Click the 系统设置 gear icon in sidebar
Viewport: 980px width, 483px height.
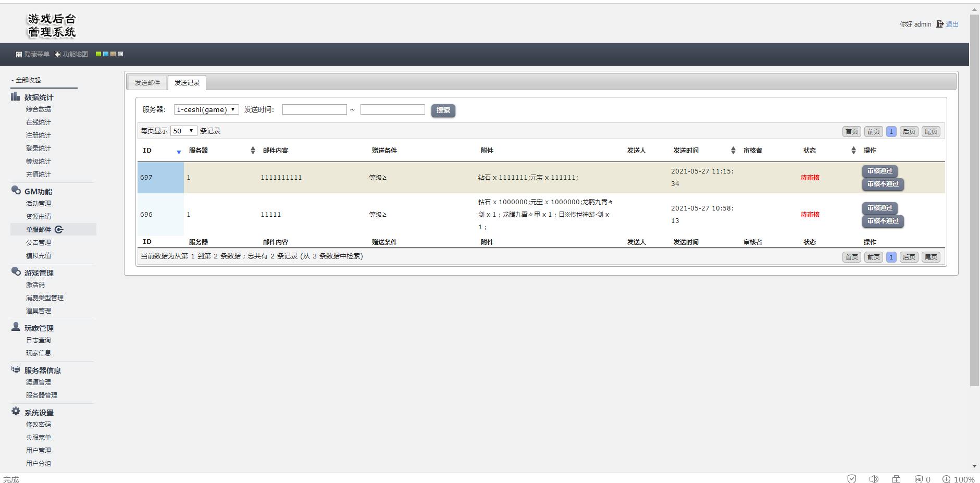[16, 412]
